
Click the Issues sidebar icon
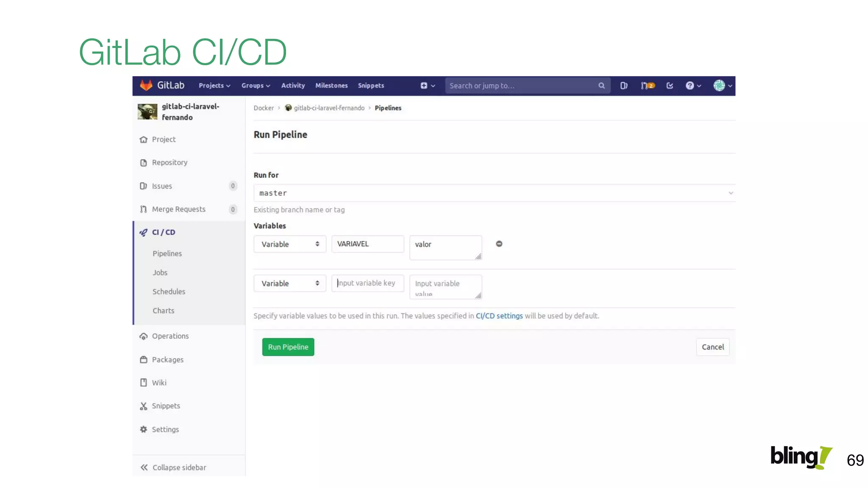[x=143, y=186]
